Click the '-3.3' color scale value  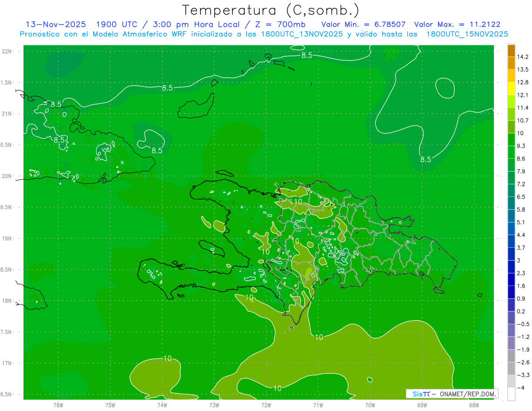point(523,375)
